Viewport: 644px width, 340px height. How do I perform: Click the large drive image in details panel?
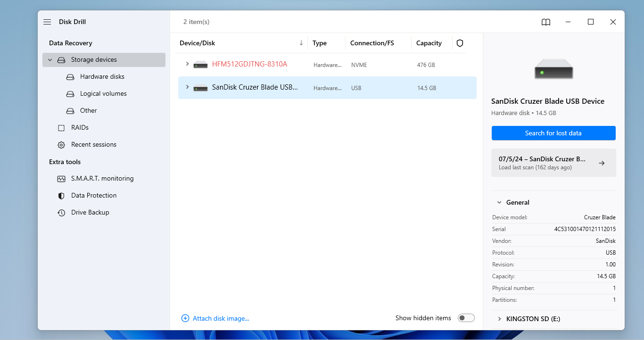tap(553, 69)
